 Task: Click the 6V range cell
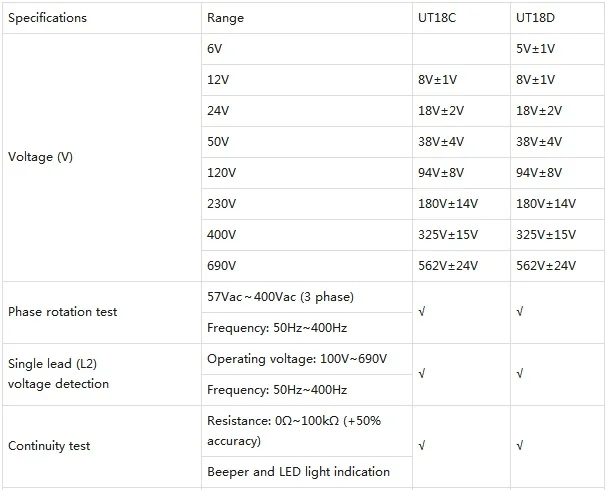coord(217,49)
